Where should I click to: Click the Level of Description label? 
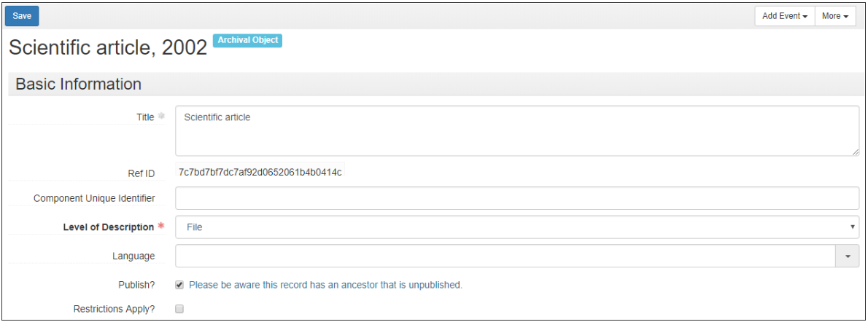pos(109,227)
